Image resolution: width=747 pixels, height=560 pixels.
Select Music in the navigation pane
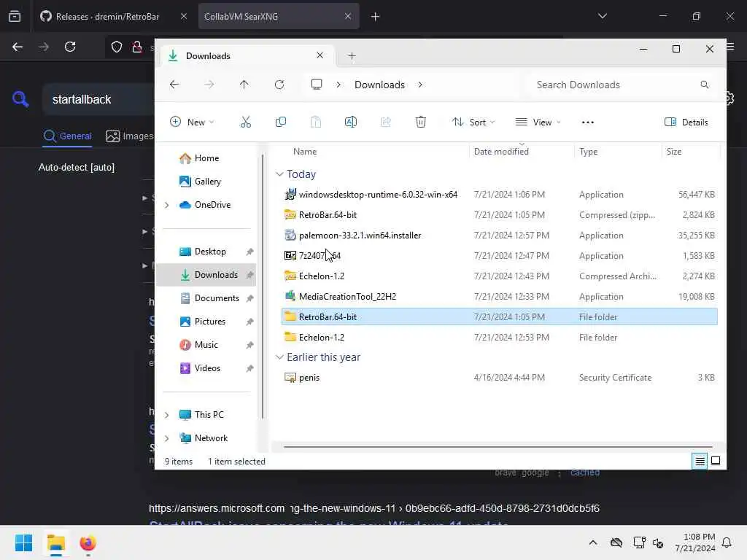tap(206, 345)
